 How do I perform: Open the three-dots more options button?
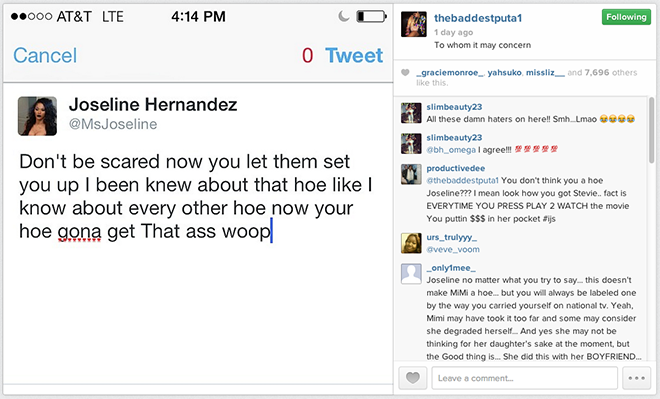(636, 378)
